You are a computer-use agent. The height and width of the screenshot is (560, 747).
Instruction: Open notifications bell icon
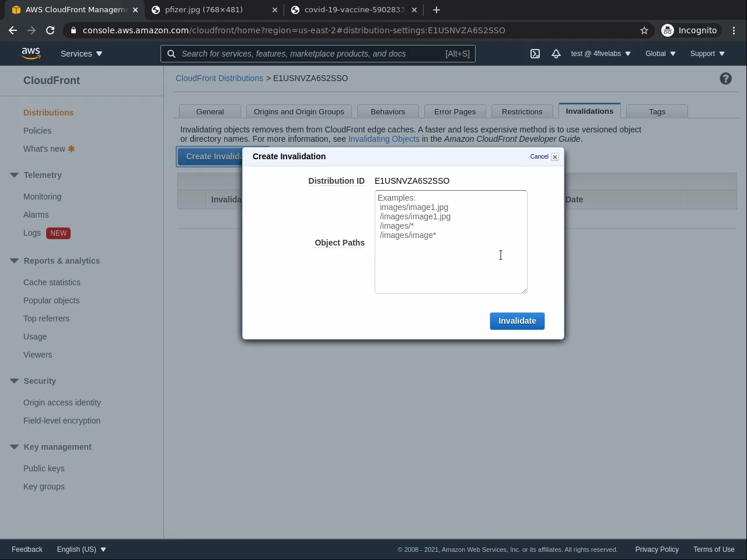pyautogui.click(x=556, y=54)
